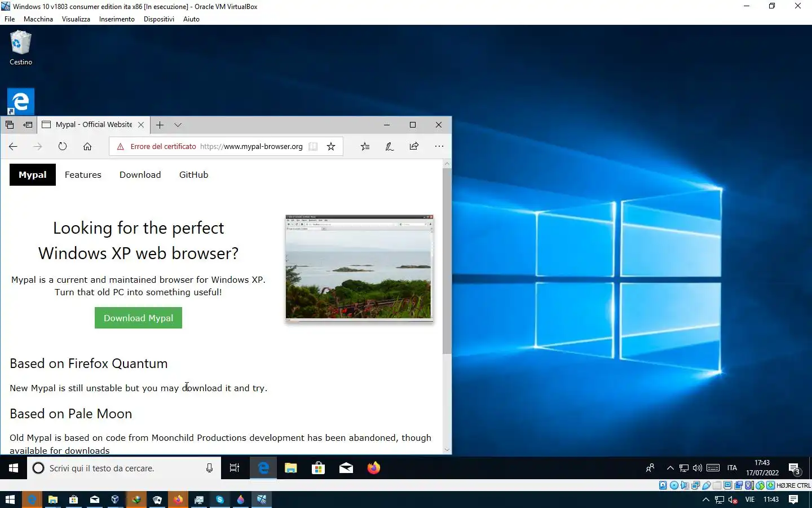The width and height of the screenshot is (812, 508).
Task: Open Microsoft Store from guest taskbar
Action: tap(319, 468)
